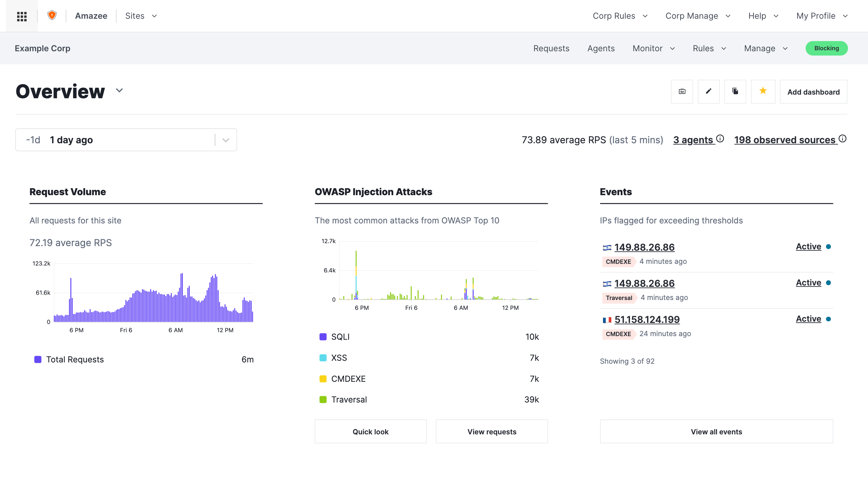
Task: Click the TV mode dashboard icon
Action: pyautogui.click(x=682, y=91)
